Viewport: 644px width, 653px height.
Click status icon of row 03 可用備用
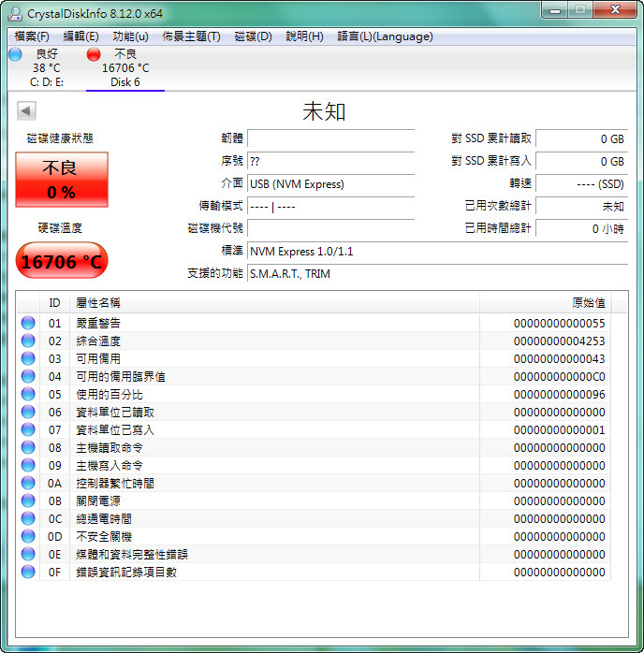(28, 358)
